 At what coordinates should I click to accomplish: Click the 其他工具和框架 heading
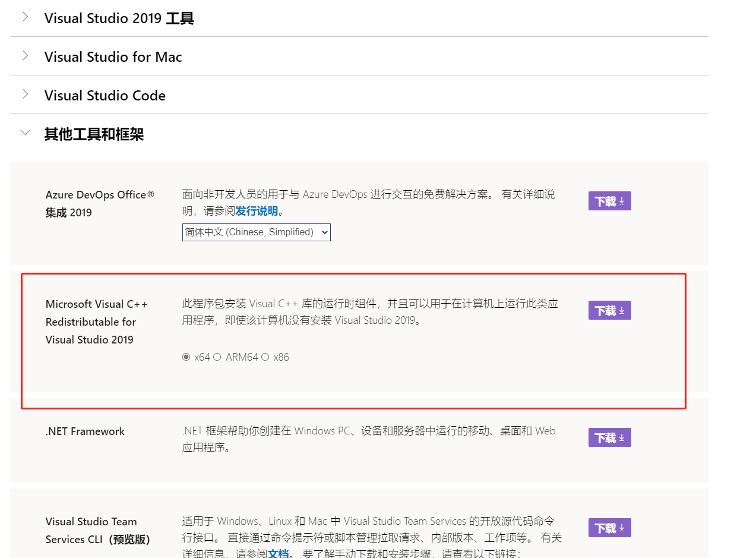[x=94, y=134]
